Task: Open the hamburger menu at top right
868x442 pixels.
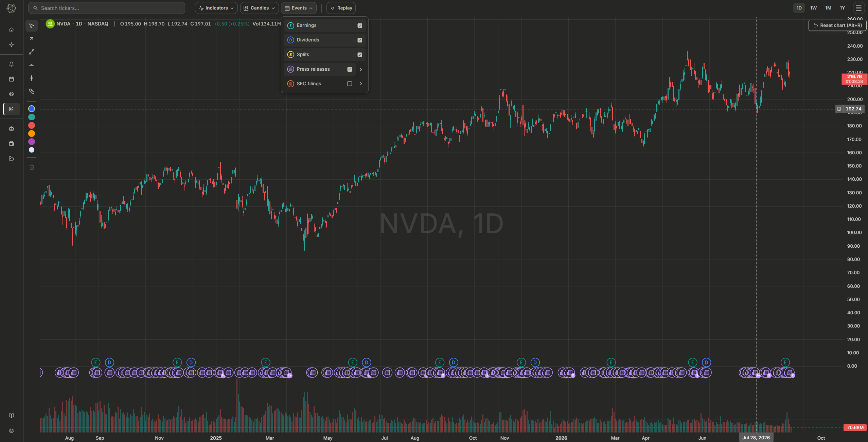Action: [858, 8]
